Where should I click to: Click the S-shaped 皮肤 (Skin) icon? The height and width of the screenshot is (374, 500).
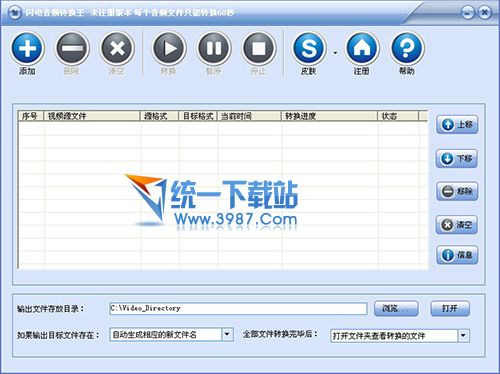pyautogui.click(x=309, y=48)
